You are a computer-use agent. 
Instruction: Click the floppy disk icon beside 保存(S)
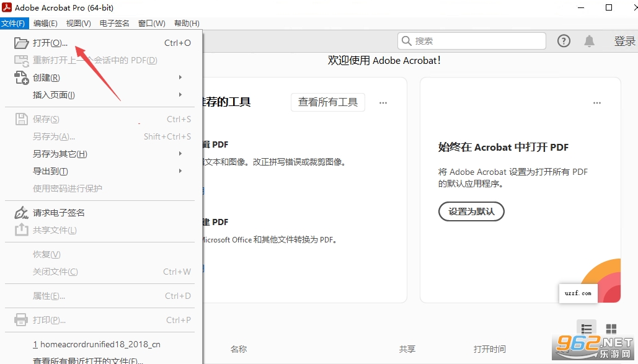coord(21,119)
